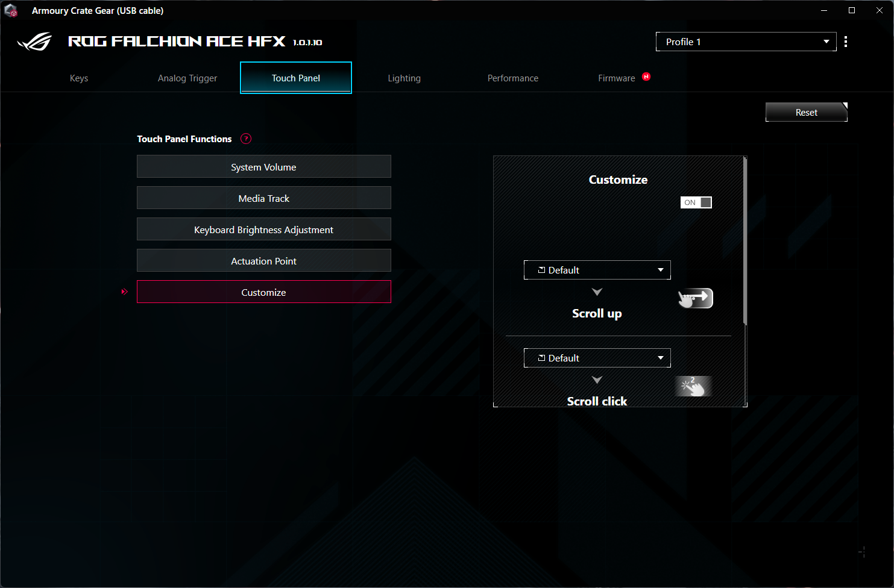Click the swipe gesture icon beside Scroll up

696,298
